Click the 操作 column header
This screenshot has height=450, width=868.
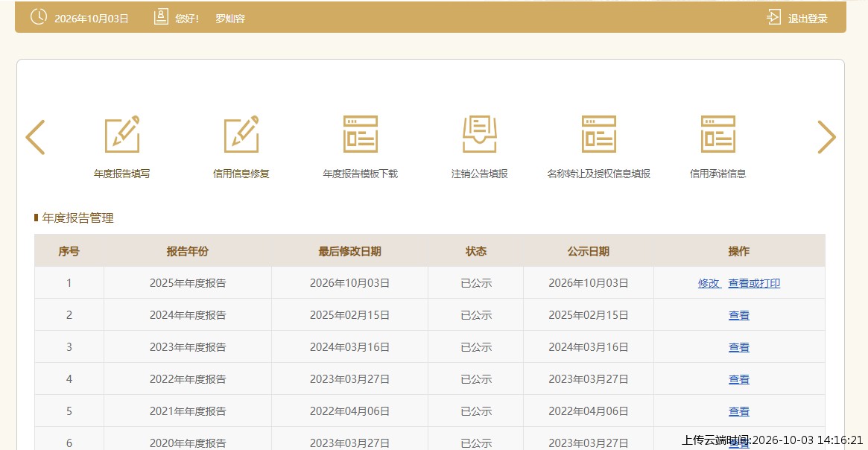coord(739,251)
